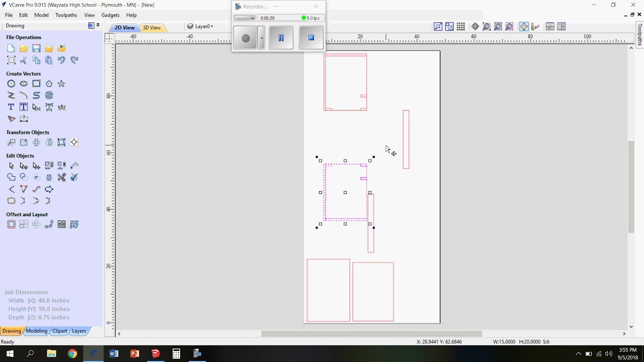The image size is (644, 362).
Task: Open the File menu
Action: point(9,15)
